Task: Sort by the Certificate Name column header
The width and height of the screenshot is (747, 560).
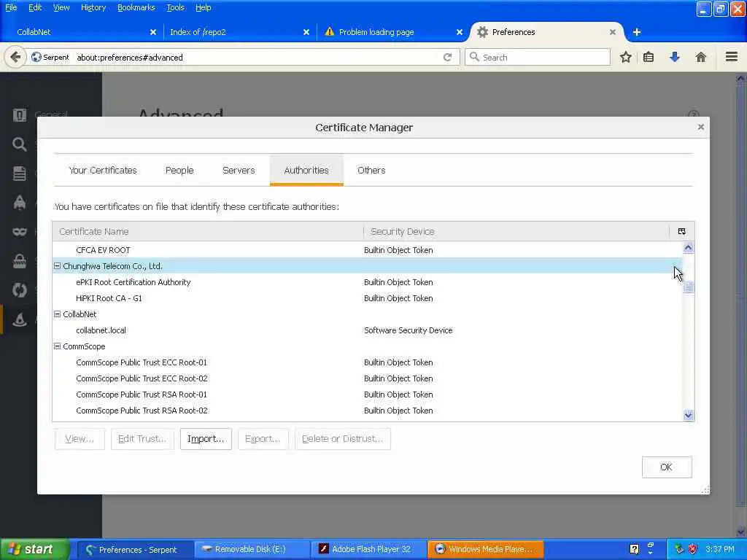Action: [208, 231]
